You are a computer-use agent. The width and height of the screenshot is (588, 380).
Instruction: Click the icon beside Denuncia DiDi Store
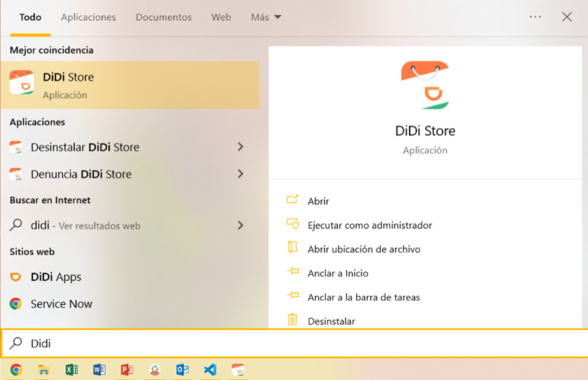[x=16, y=174]
